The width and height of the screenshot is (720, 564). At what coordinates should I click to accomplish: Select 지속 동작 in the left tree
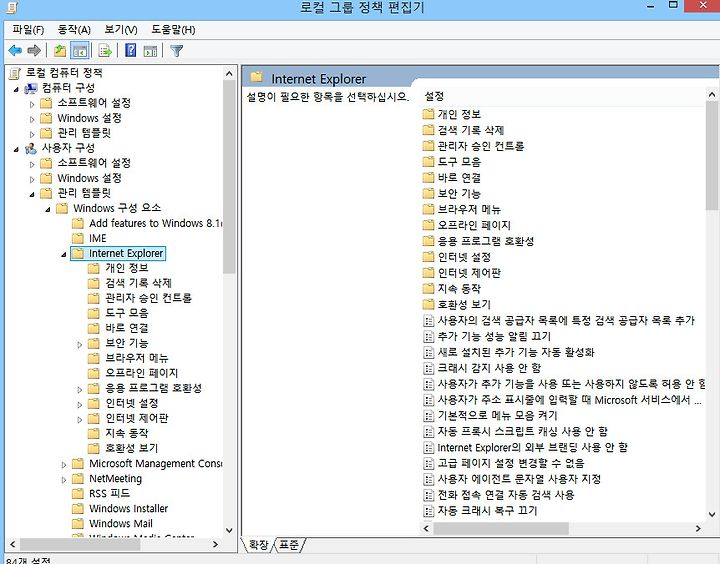coord(127,433)
